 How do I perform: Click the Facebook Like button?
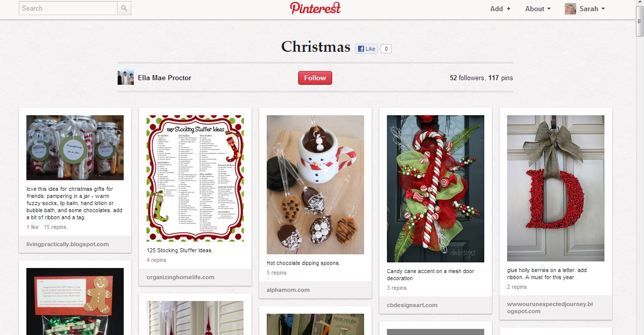(x=367, y=49)
